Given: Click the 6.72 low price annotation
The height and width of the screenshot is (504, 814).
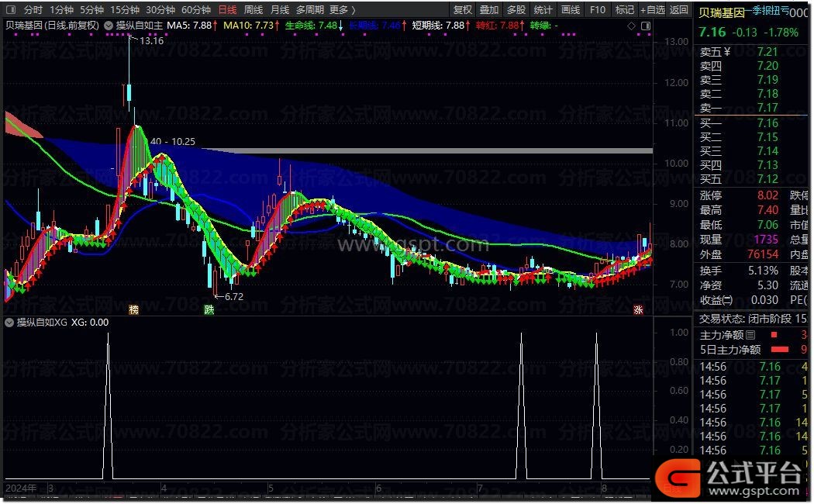Looking at the screenshot, I should tap(233, 297).
